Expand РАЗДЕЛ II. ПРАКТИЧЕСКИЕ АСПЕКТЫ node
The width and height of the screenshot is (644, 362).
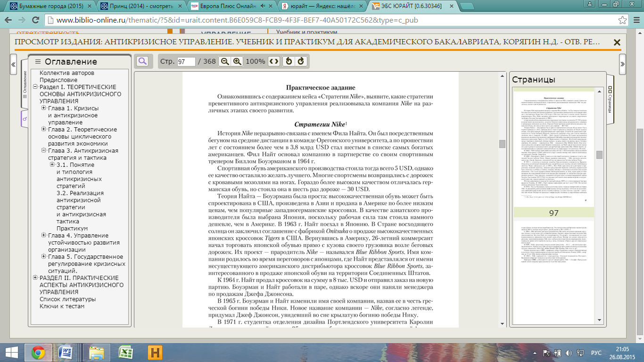35,278
